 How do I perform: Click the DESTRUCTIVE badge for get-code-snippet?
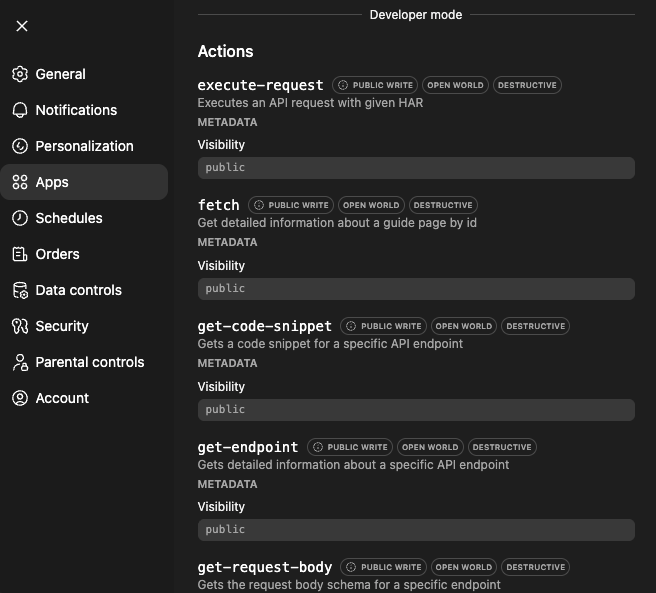click(536, 326)
